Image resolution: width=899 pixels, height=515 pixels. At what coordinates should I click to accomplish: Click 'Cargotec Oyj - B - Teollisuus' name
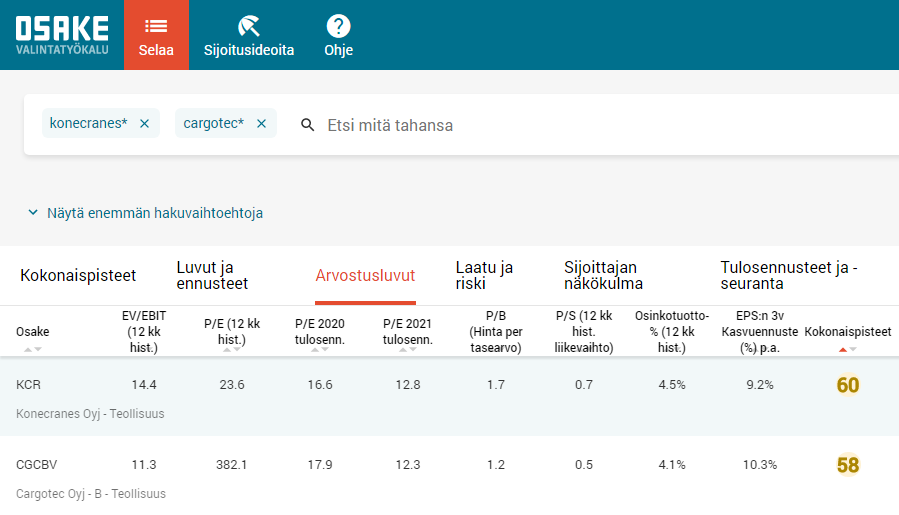pyautogui.click(x=91, y=494)
